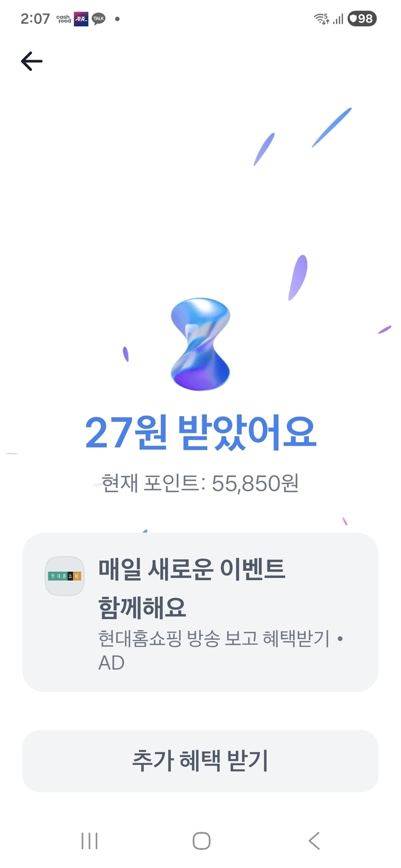401x868 pixels.
Task: Tap the KakaoTalk notification icon
Action: coord(99,19)
